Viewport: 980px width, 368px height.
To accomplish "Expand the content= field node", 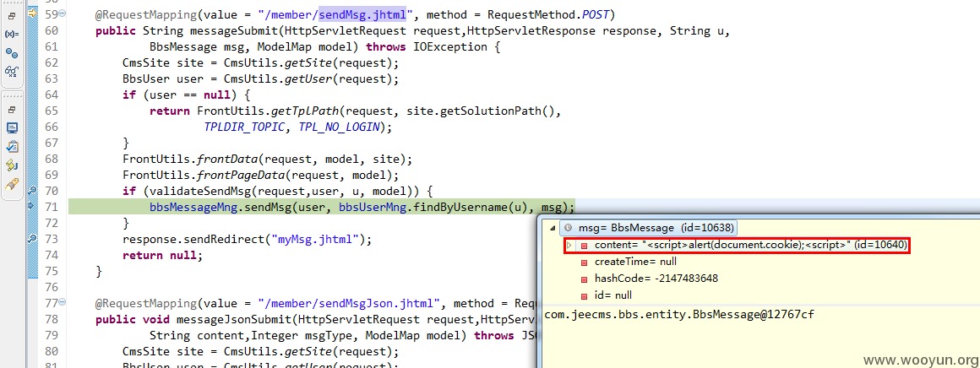I will click(569, 246).
